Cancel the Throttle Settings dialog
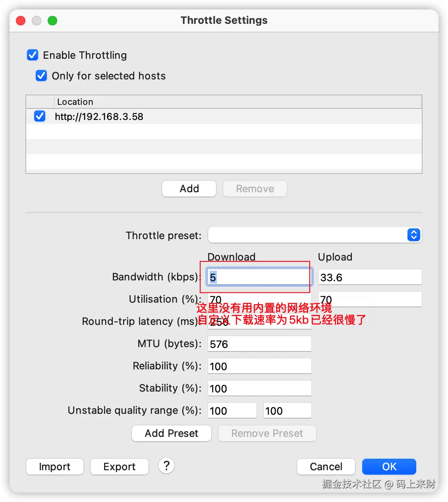 (x=326, y=467)
